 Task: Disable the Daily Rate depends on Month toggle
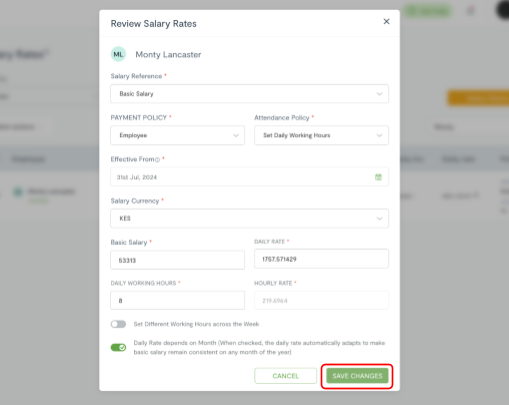(x=118, y=347)
